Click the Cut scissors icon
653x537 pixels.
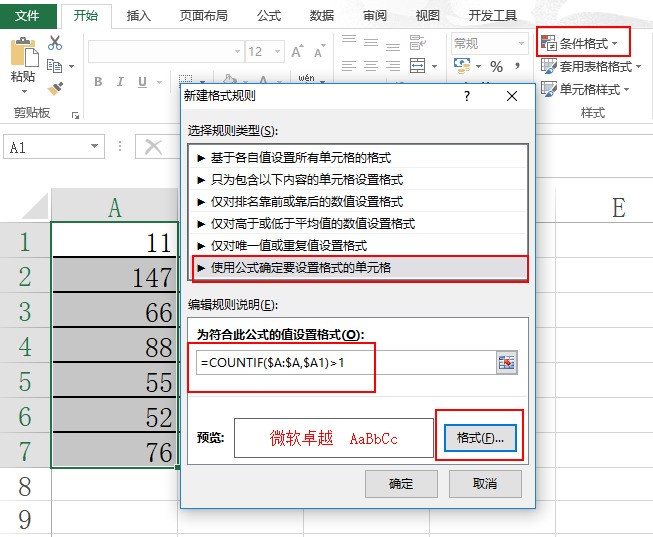pyautogui.click(x=55, y=42)
